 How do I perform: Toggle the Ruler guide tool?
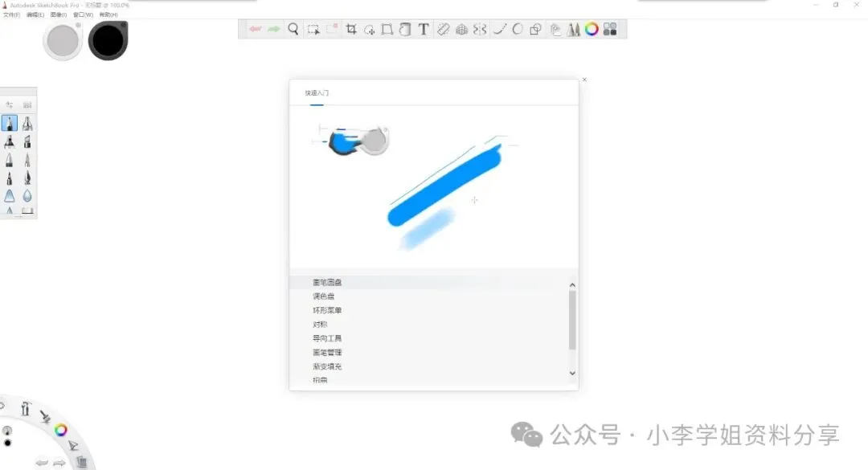pos(444,30)
